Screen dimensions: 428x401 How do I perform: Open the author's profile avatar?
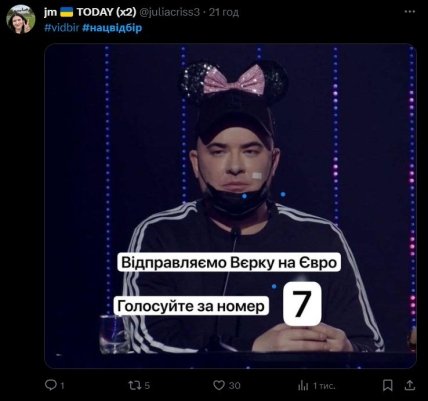coord(21,19)
